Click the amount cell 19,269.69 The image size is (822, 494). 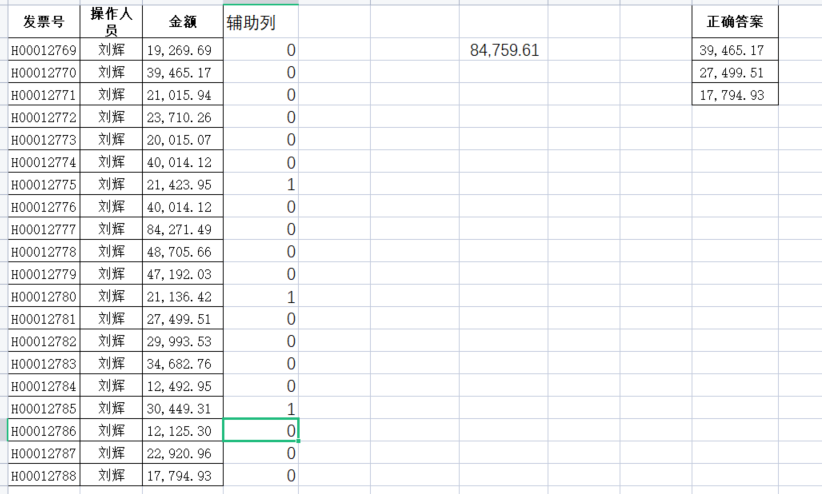[x=183, y=50]
